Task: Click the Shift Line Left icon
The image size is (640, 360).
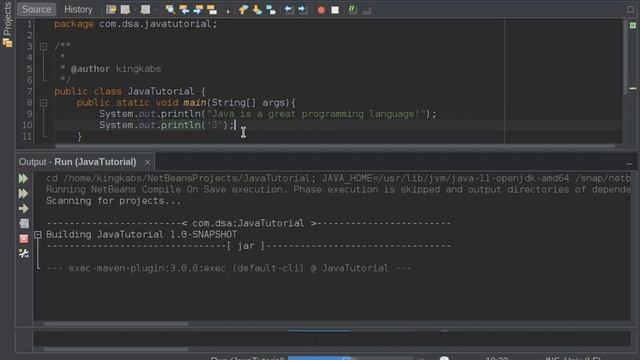Action: coord(289,9)
